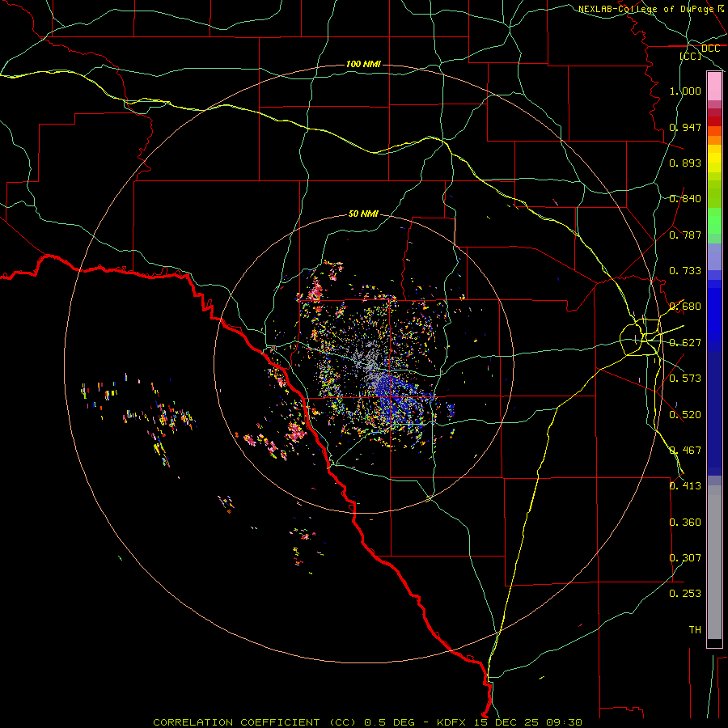728x728 pixels.
Task: Click the 0.627 scale value
Action: (x=685, y=343)
